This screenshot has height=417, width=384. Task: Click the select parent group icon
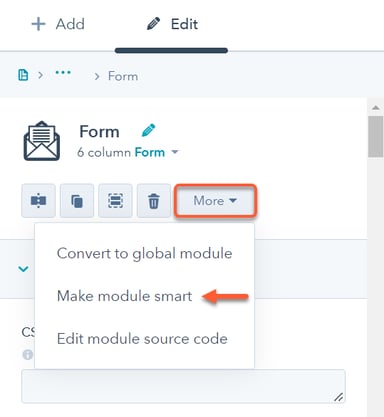coord(115,201)
